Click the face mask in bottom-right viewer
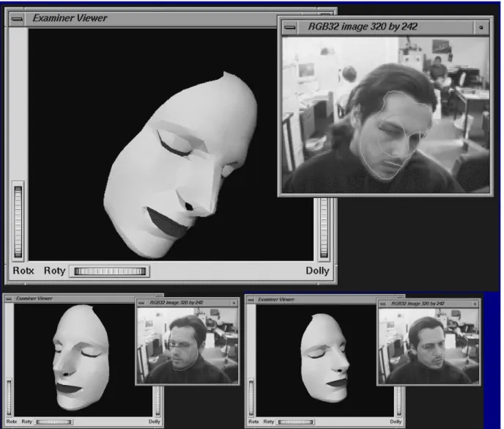This screenshot has width=504, height=429. click(325, 358)
